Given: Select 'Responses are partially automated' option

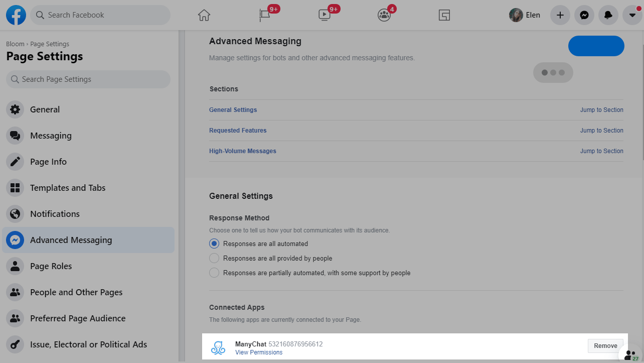Looking at the screenshot, I should pos(214,273).
